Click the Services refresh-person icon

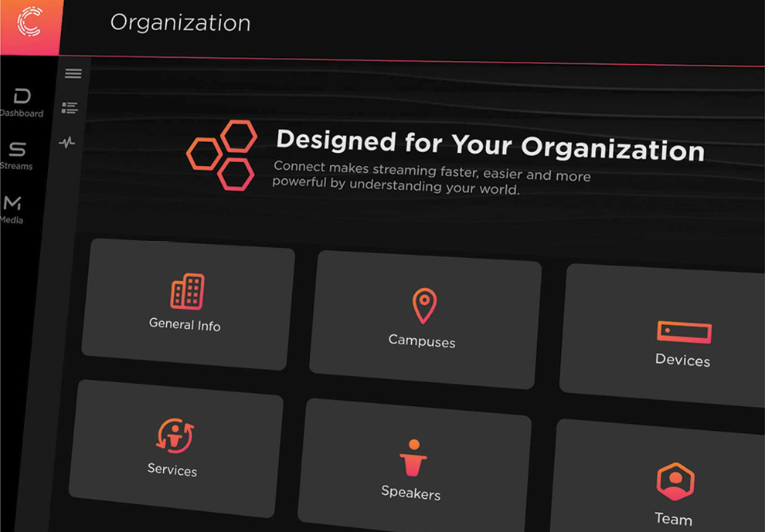point(175,435)
